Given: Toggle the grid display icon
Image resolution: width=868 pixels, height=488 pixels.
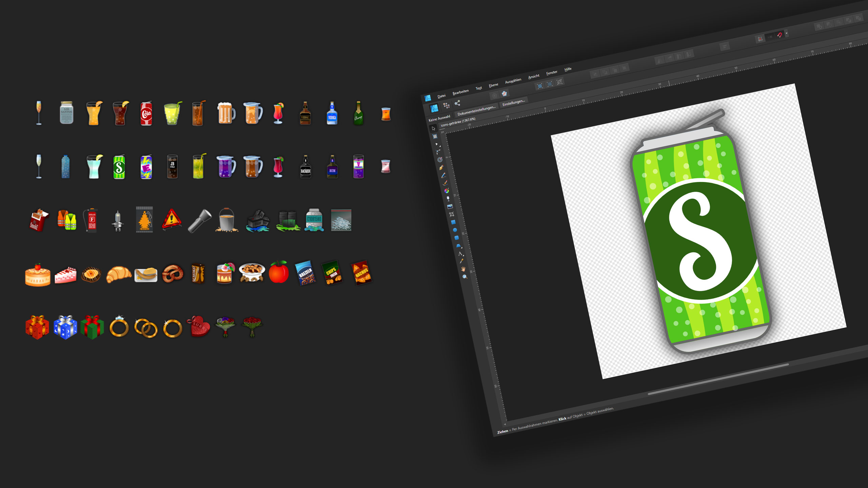Looking at the screenshot, I should point(760,39).
